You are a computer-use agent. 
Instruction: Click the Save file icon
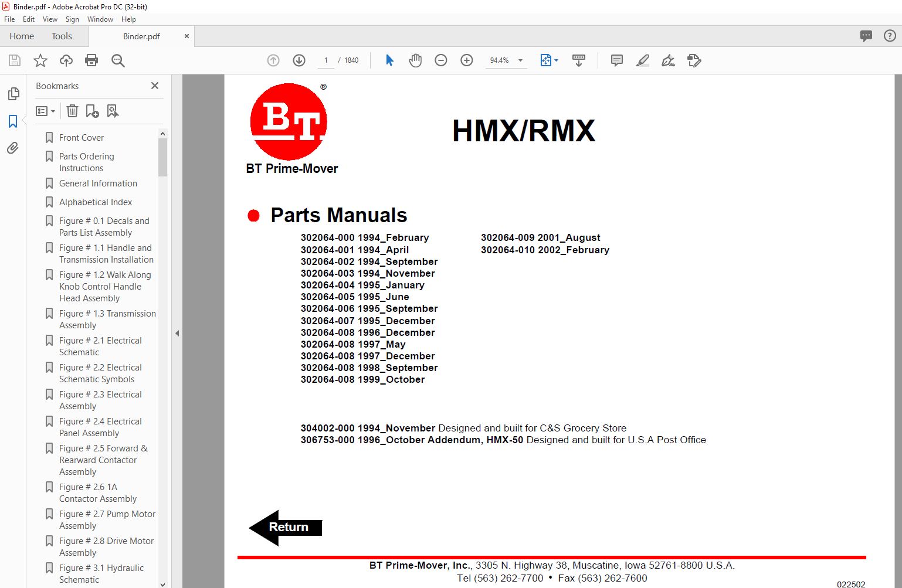point(15,60)
